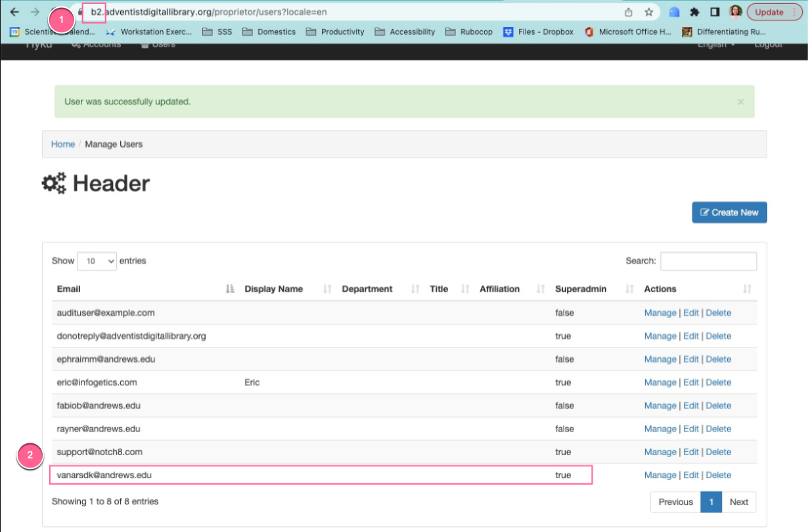The image size is (808, 532).
Task: Click Edit for vanarsdk@andrews.edu
Action: 691,475
